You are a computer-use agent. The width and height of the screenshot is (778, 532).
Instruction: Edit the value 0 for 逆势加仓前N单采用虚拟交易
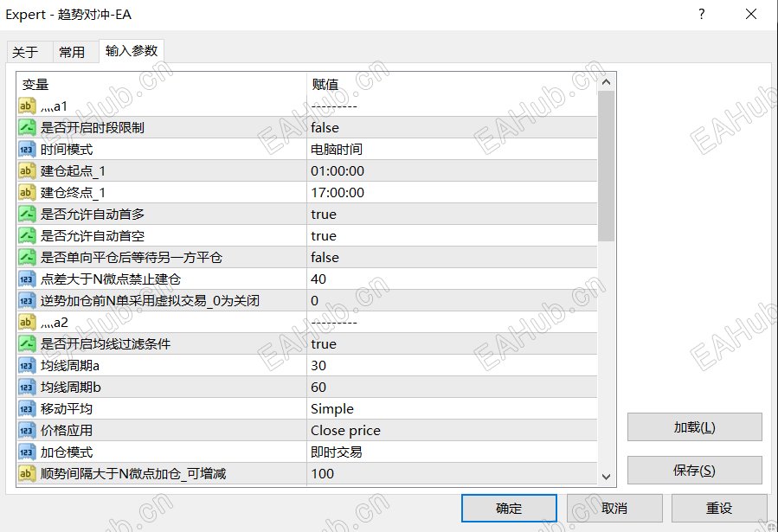tap(452, 300)
